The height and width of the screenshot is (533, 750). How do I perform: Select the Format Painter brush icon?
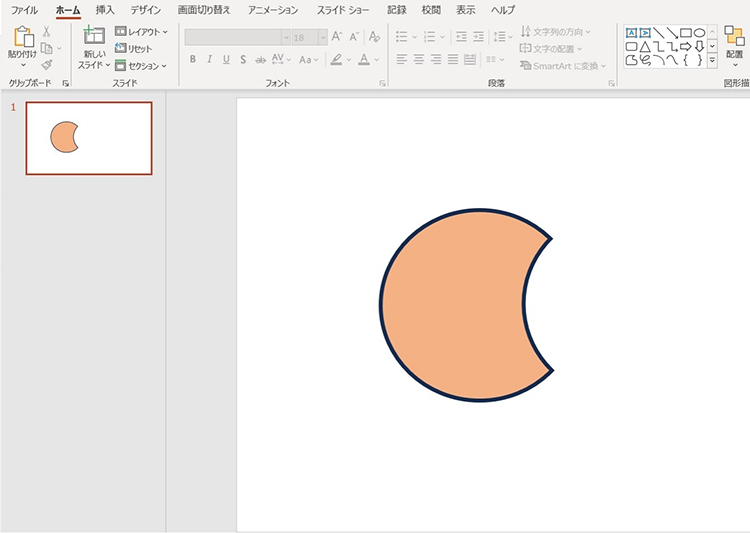tap(46, 64)
